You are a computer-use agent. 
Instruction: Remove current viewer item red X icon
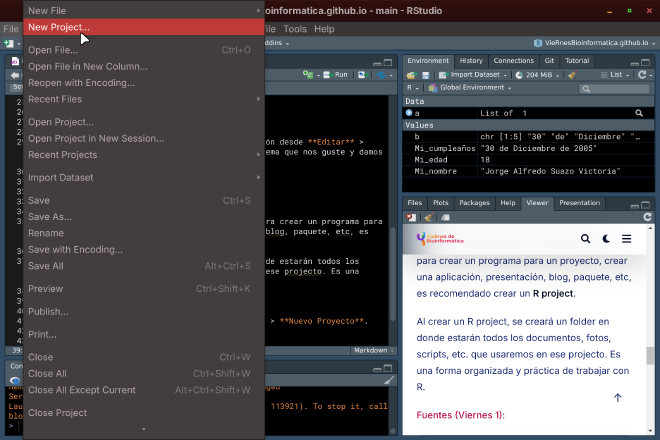click(411, 217)
